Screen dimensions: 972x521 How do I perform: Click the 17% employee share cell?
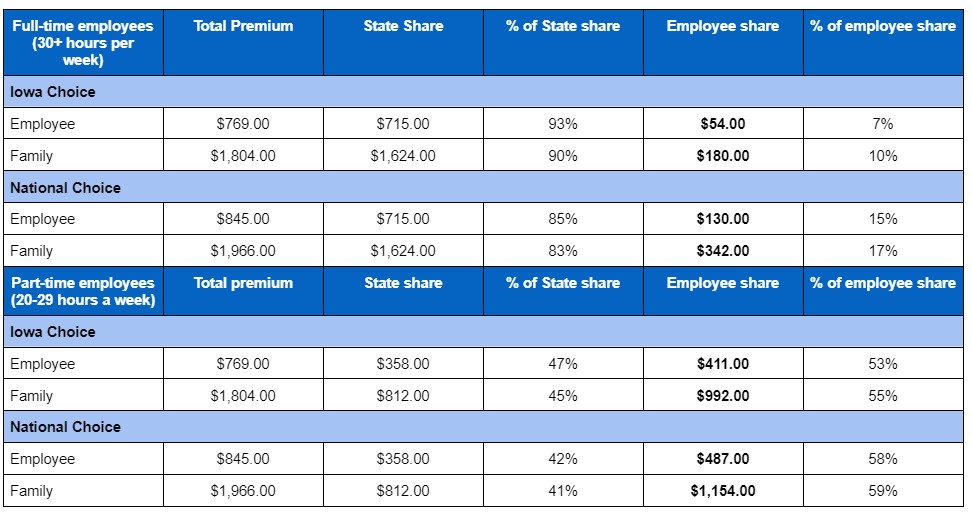[882, 251]
